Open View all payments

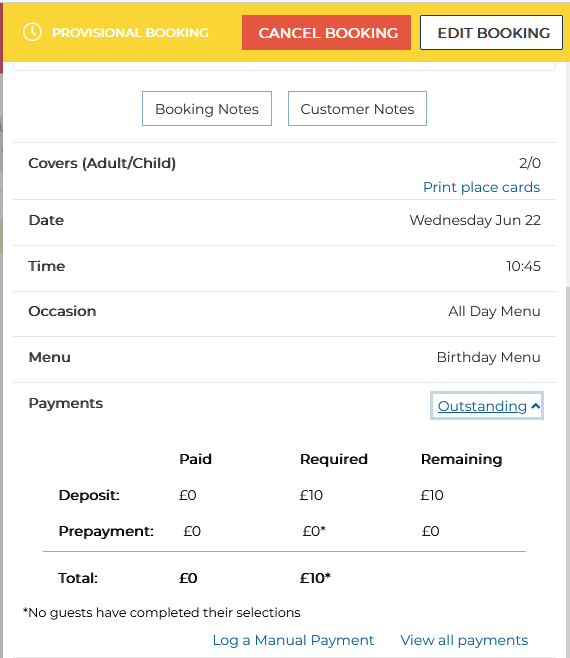[x=464, y=640]
